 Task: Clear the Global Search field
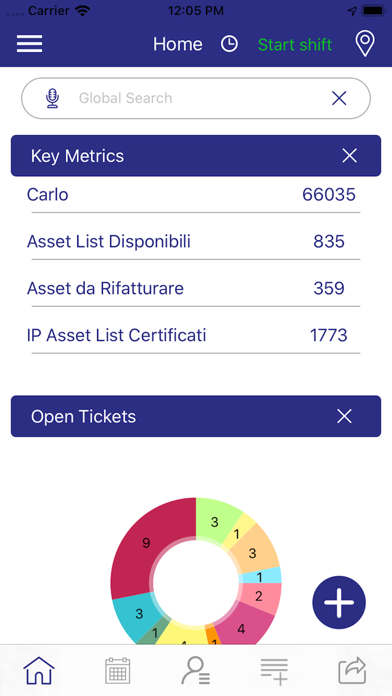339,98
